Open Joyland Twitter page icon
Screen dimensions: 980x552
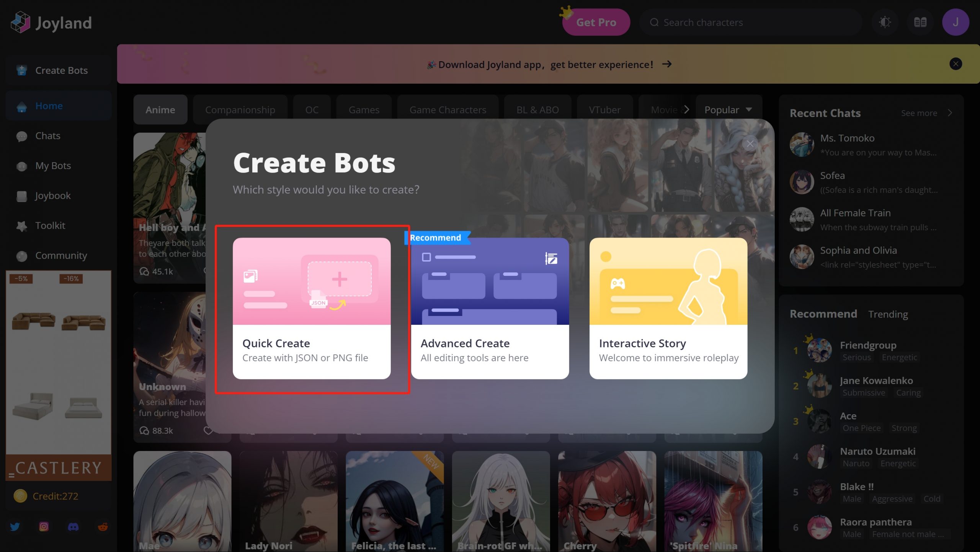click(x=15, y=527)
